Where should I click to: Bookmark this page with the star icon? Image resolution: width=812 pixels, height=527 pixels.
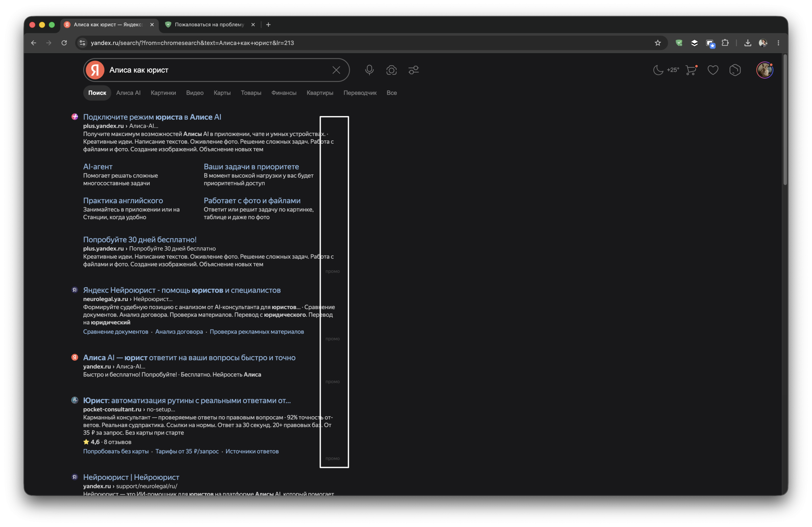click(x=658, y=43)
